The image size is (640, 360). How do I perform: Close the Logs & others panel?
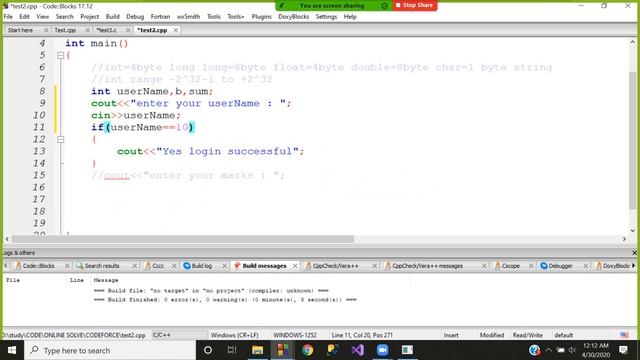point(634,253)
